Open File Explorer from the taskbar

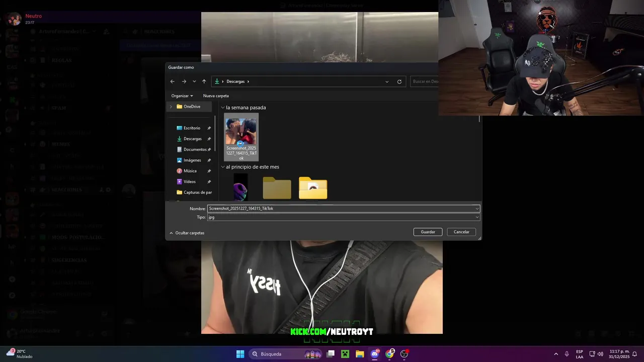coord(360,354)
